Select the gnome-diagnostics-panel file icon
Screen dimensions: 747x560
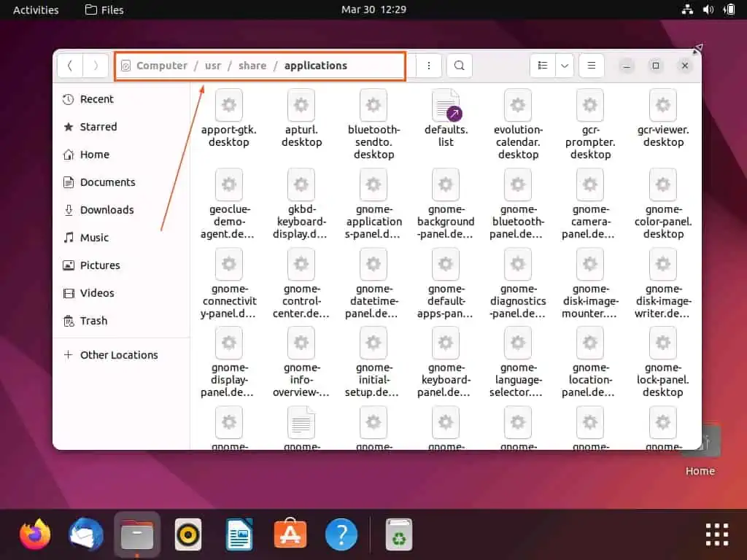pos(518,264)
